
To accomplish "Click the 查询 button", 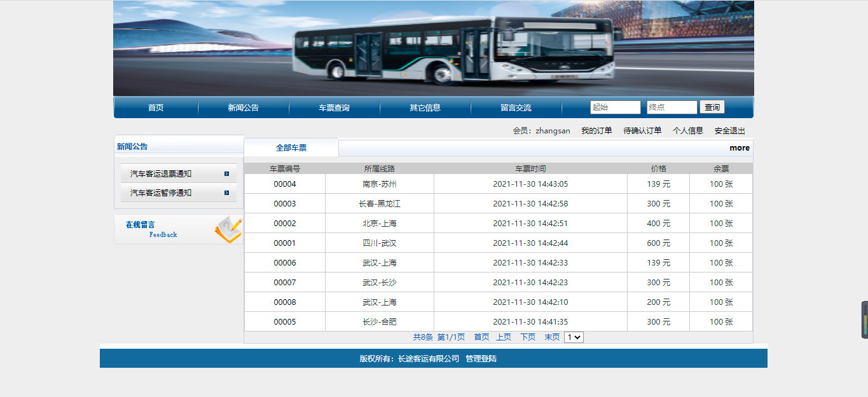I will [x=712, y=107].
